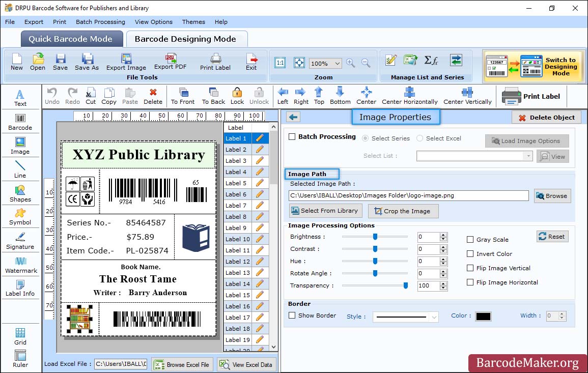Open the Export menu
Viewport: 588px width, 373px height.
point(34,22)
